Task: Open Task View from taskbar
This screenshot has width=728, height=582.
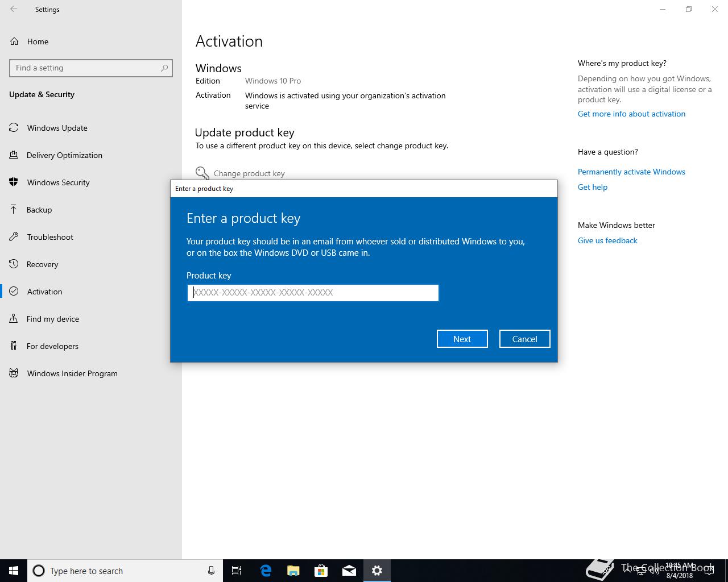Action: coord(237,571)
